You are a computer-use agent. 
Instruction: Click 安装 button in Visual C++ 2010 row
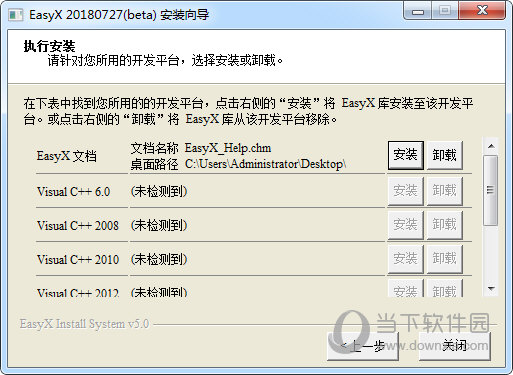(406, 259)
